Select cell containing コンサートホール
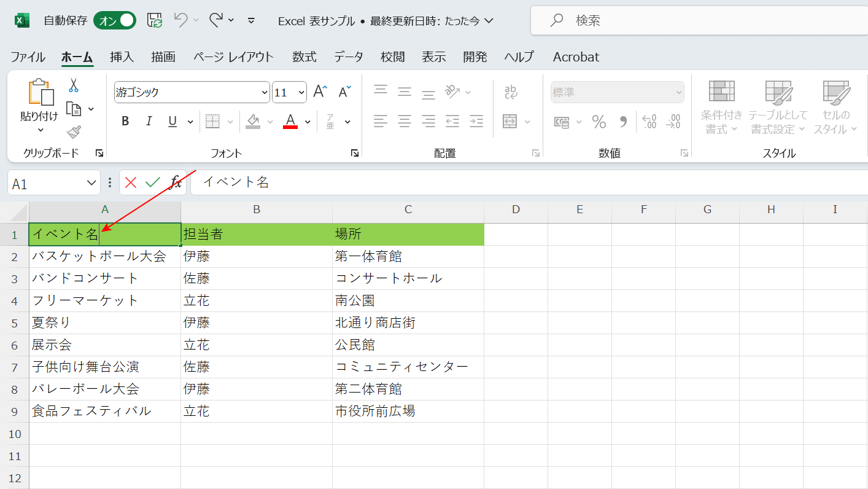 pyautogui.click(x=408, y=278)
